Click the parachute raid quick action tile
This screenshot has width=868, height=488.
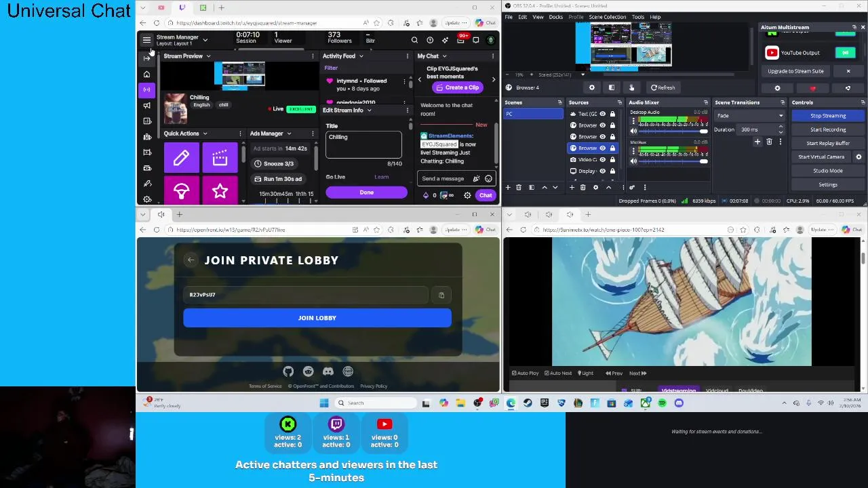click(x=181, y=191)
